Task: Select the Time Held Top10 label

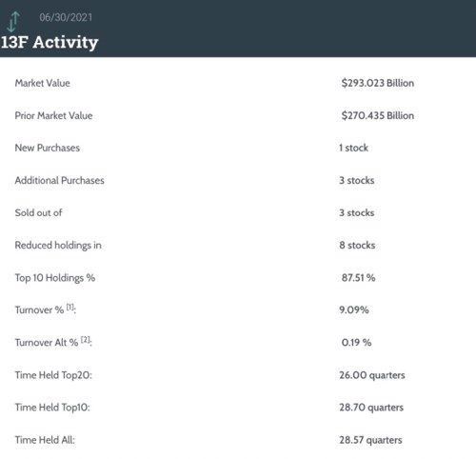Action: click(52, 408)
